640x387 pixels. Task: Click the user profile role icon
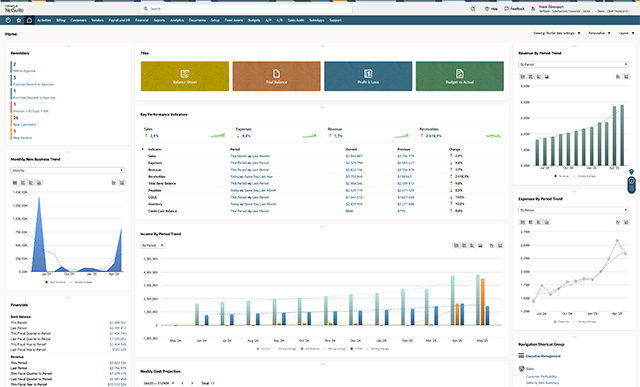533,9
